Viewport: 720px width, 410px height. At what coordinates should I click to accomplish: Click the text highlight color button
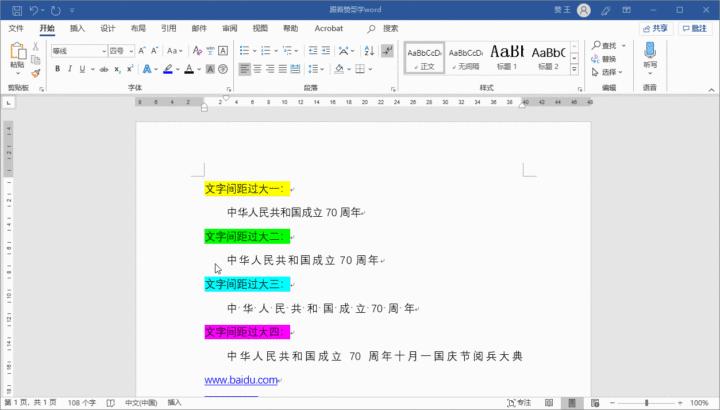(168, 69)
